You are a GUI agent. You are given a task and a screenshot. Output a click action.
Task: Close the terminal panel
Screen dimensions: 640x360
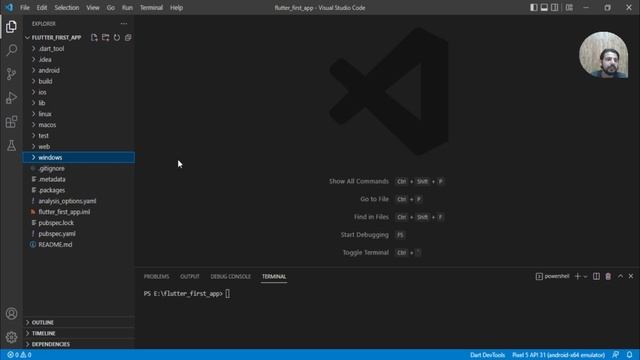[631, 276]
